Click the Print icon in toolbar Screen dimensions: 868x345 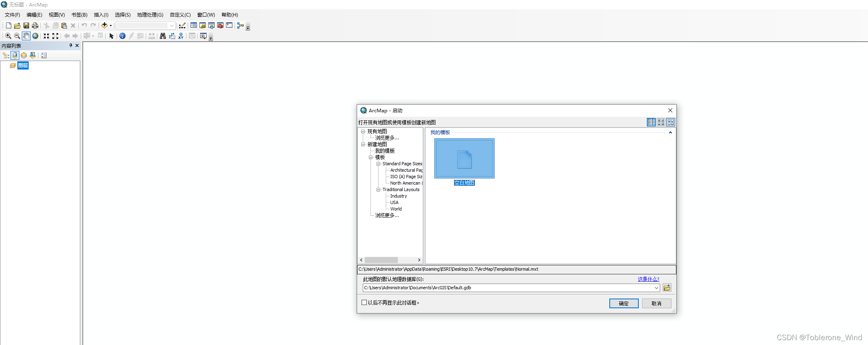[35, 25]
